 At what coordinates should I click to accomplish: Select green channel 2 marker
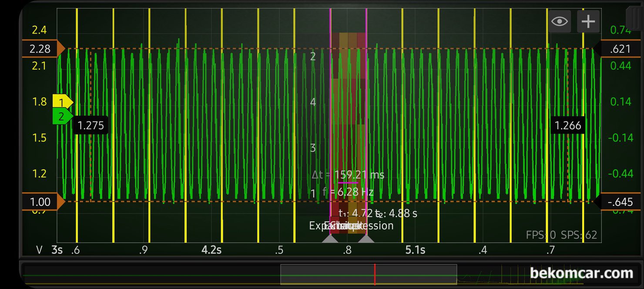click(63, 117)
